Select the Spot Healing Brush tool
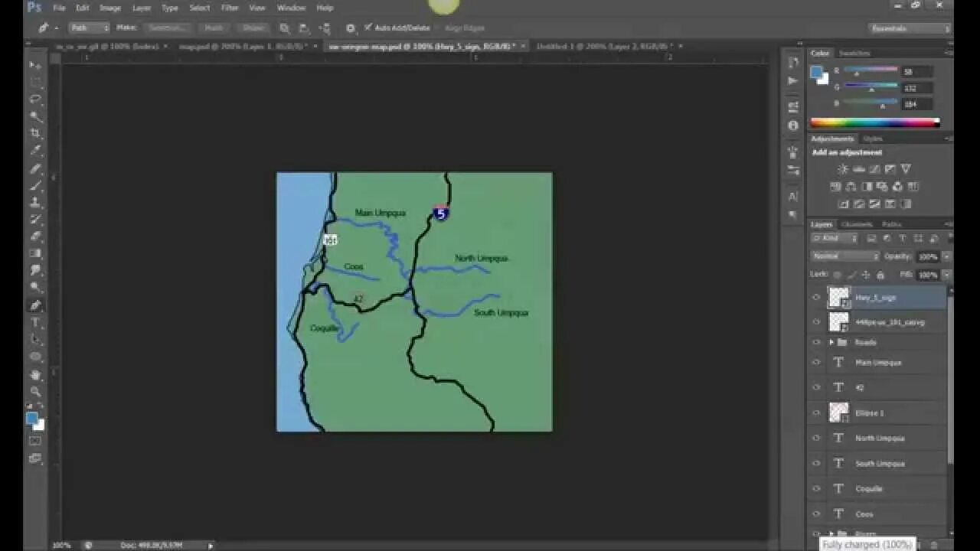Image resolution: width=980 pixels, height=551 pixels. [35, 168]
